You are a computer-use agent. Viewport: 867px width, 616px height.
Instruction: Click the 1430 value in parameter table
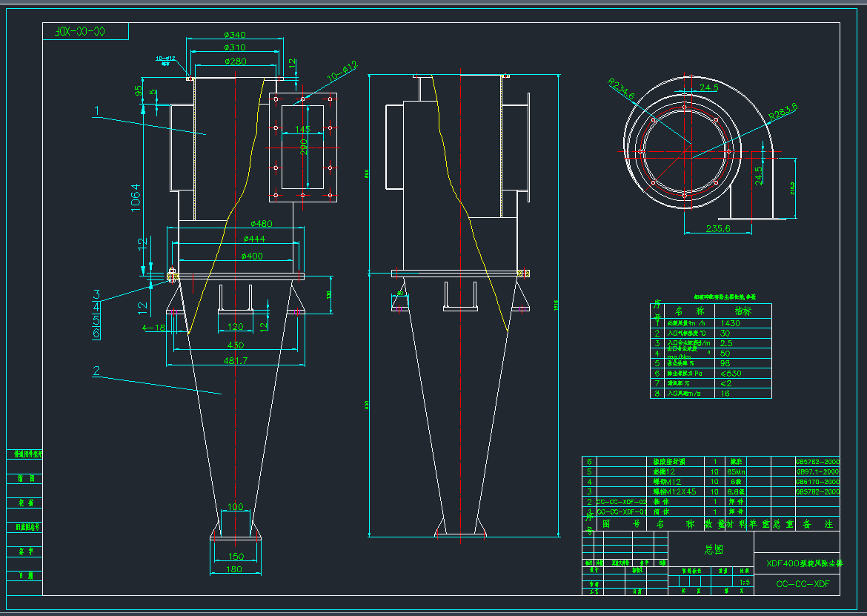[x=710, y=323]
